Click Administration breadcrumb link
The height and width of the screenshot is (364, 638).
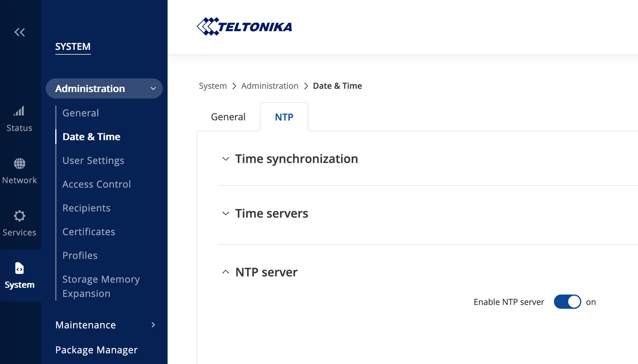tap(270, 86)
